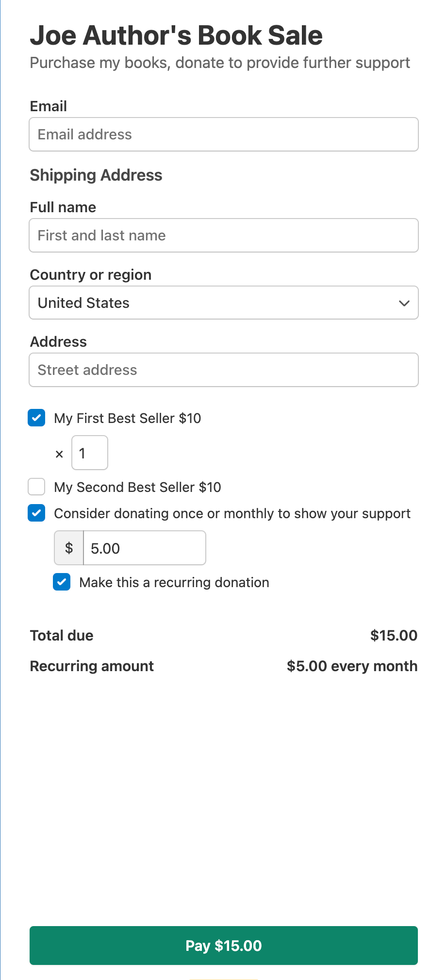This screenshot has width=447, height=980.
Task: Uncheck the My First Best Seller checkbox
Action: coord(37,418)
